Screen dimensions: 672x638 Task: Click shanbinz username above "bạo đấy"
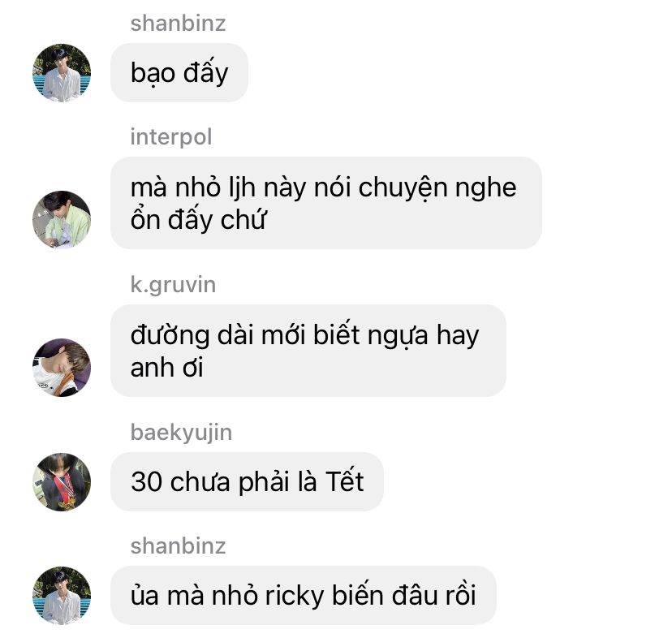178,24
